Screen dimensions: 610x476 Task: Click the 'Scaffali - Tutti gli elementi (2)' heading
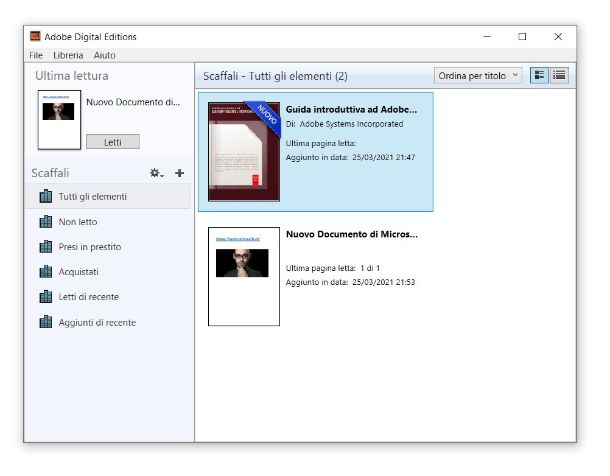tap(275, 76)
